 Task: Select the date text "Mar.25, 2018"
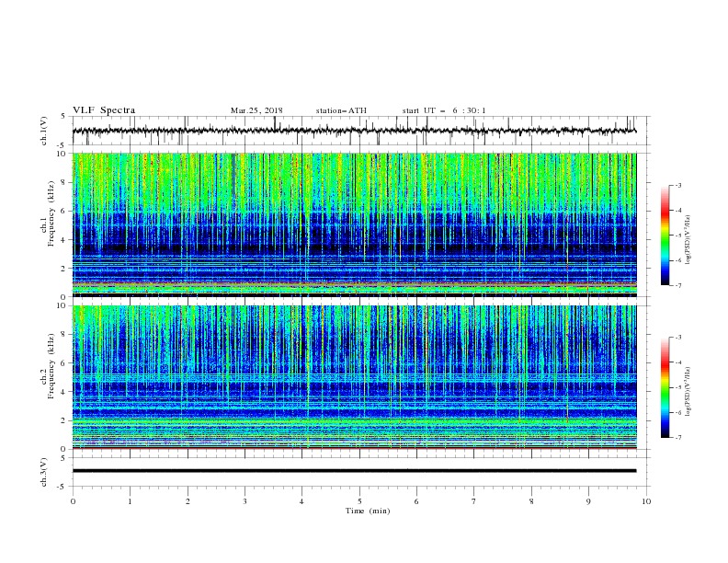(256, 110)
